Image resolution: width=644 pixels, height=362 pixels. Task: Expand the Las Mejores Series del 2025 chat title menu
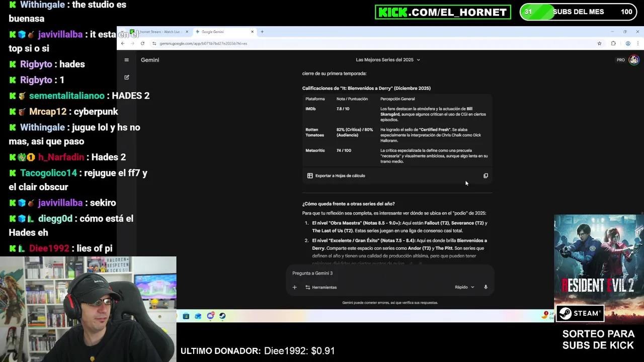coord(388,60)
